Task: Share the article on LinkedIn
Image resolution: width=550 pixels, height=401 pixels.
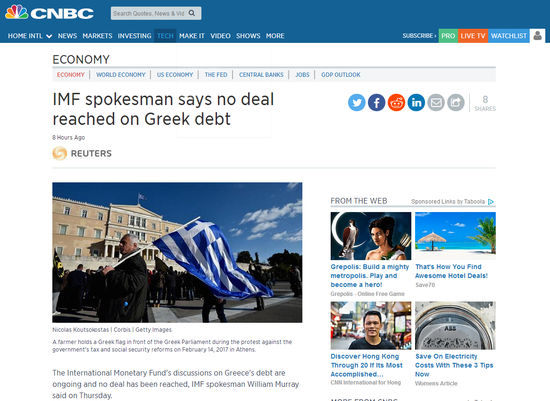Action: point(416,102)
